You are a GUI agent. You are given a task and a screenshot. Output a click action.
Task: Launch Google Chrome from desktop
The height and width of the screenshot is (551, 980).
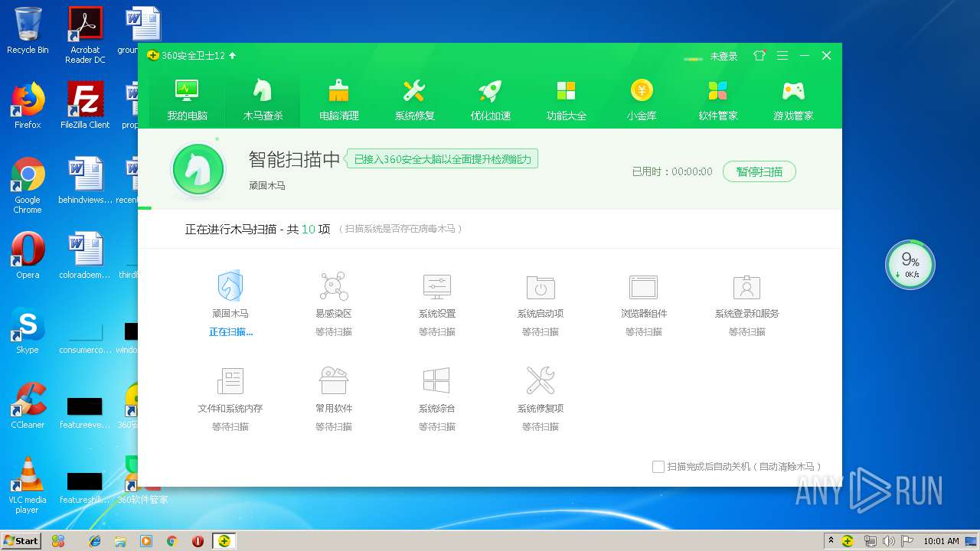point(28,184)
